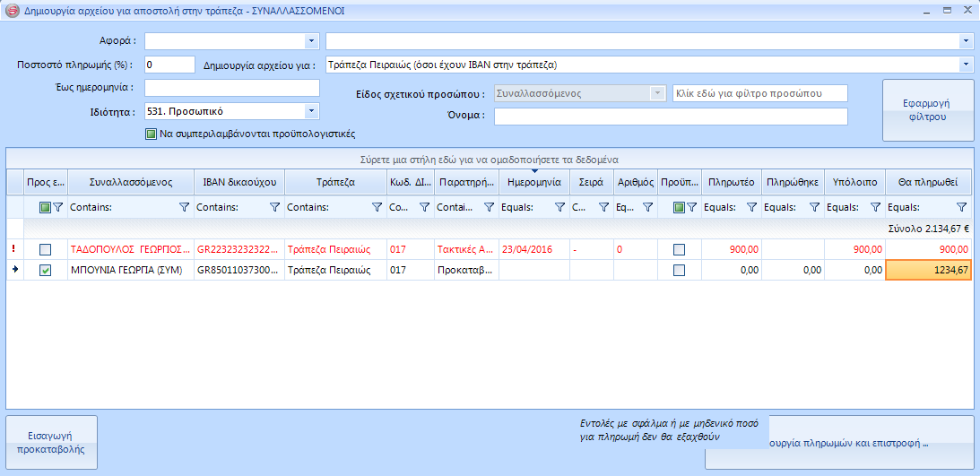Screen dimensions: 980x476
Task: Click filter funnel in Ημερομηνία column
Action: click(559, 207)
